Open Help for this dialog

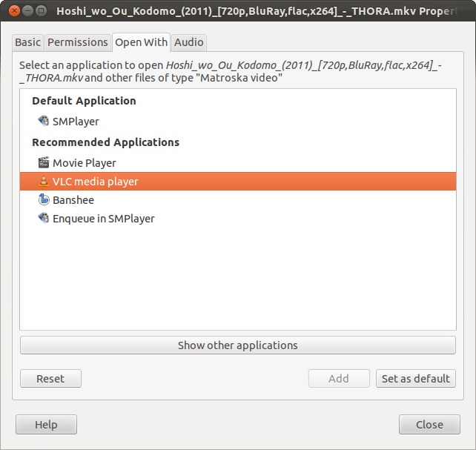click(x=46, y=425)
